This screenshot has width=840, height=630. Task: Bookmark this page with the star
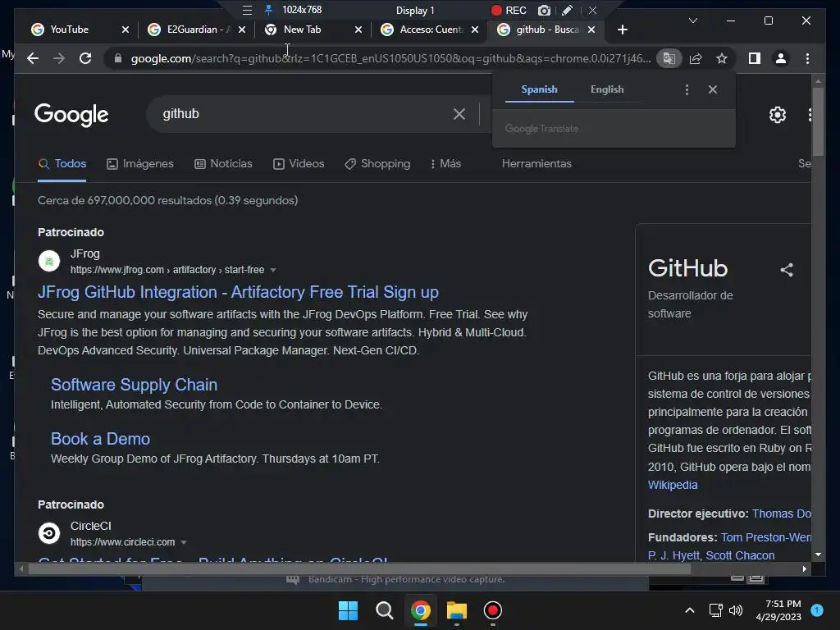[x=722, y=58]
